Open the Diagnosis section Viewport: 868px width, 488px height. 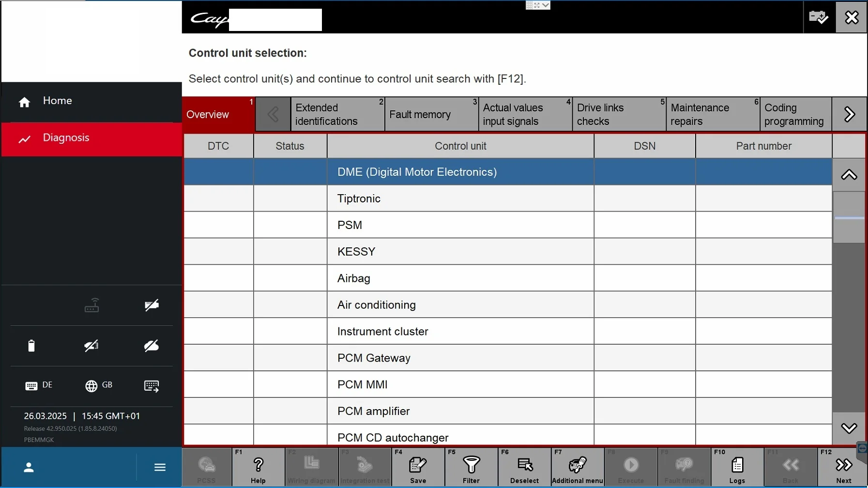(91, 138)
